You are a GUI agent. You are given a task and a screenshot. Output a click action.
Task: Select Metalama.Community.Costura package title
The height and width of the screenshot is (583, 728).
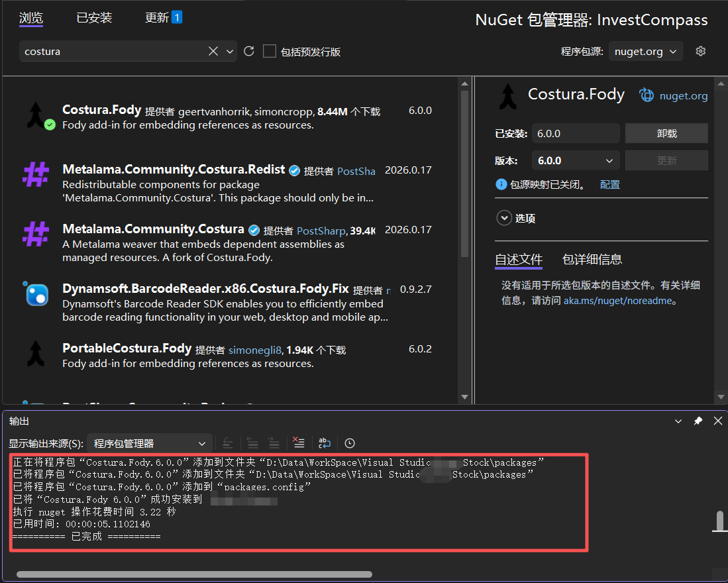[x=153, y=229]
